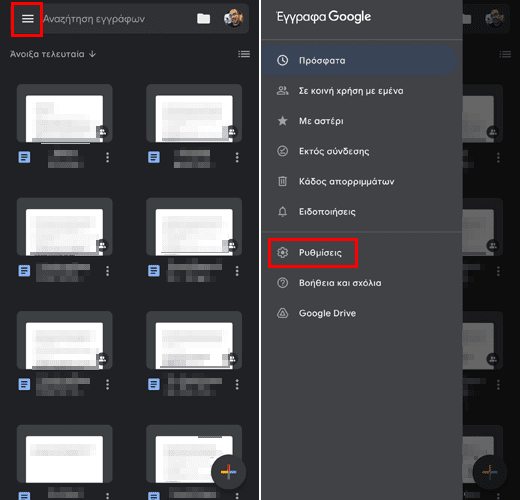This screenshot has height=500, width=520.
Task: Open more options for second row right document
Action: tap(237, 271)
